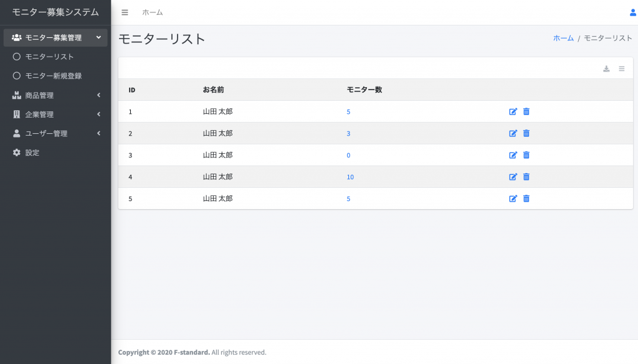Open the user profile icon at top right
Viewport: 638px width, 364px height.
point(633,12)
